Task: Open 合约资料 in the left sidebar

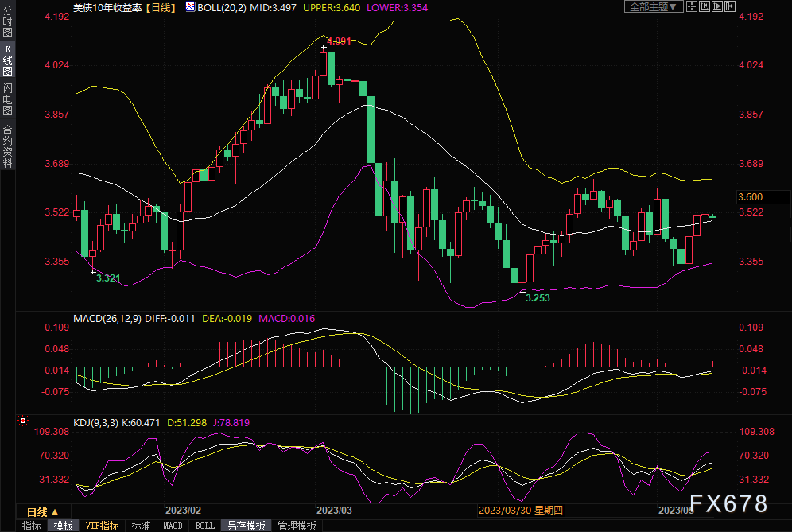Action: (x=7, y=146)
